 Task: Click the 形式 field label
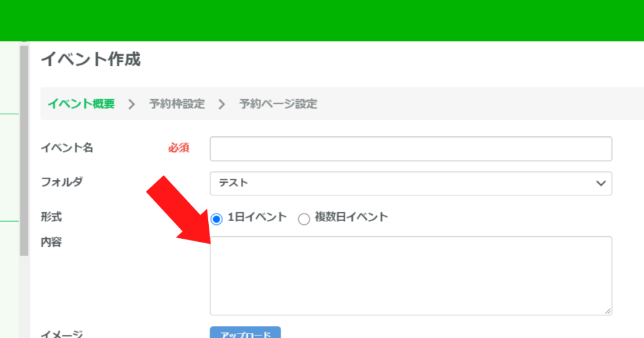[x=52, y=217]
